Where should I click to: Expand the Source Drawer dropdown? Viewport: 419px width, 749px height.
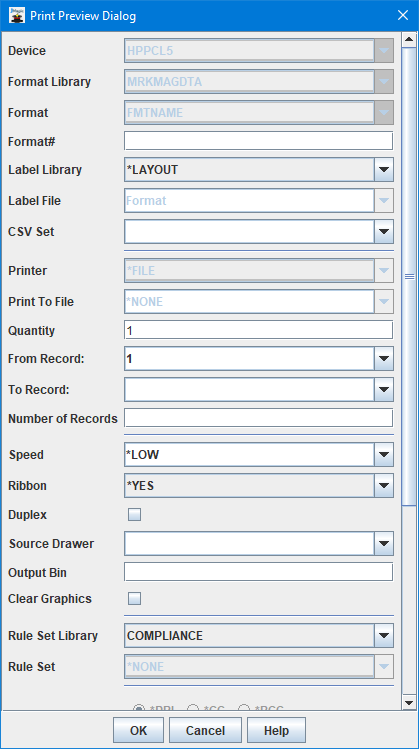(384, 544)
